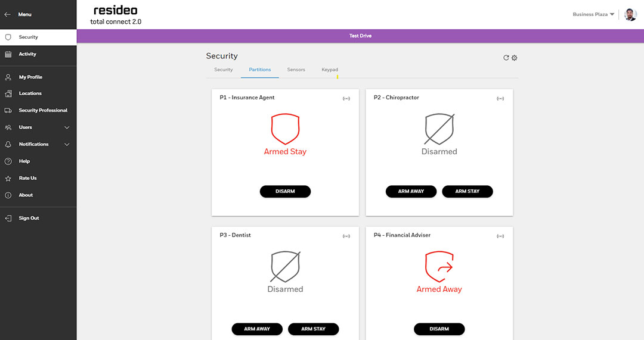Disarm P1 Insurance Agent partition
Image resolution: width=644 pixels, height=340 pixels.
coord(285,192)
